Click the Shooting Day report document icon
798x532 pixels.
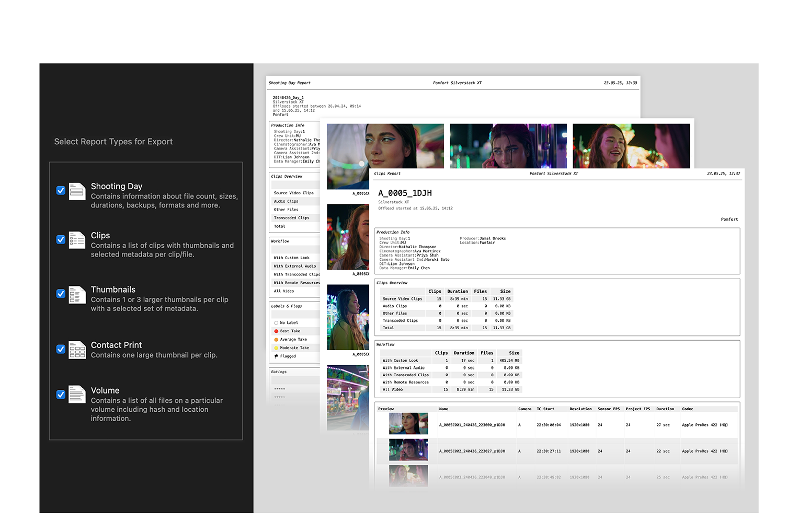coord(77,191)
